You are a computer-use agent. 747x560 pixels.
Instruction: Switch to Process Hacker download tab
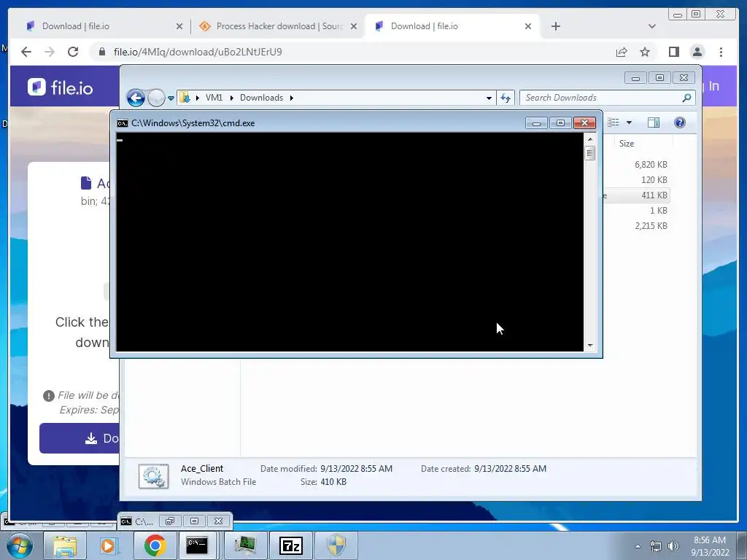click(x=278, y=26)
